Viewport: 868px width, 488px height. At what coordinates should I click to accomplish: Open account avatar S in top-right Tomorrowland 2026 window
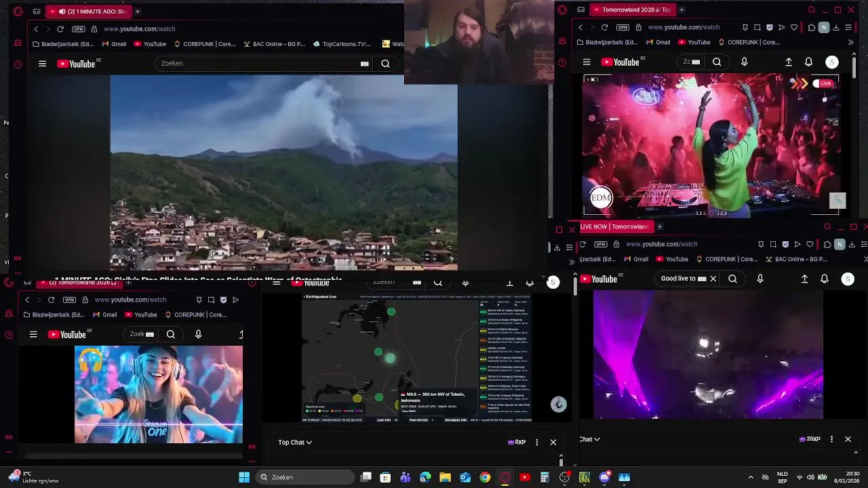click(x=832, y=62)
